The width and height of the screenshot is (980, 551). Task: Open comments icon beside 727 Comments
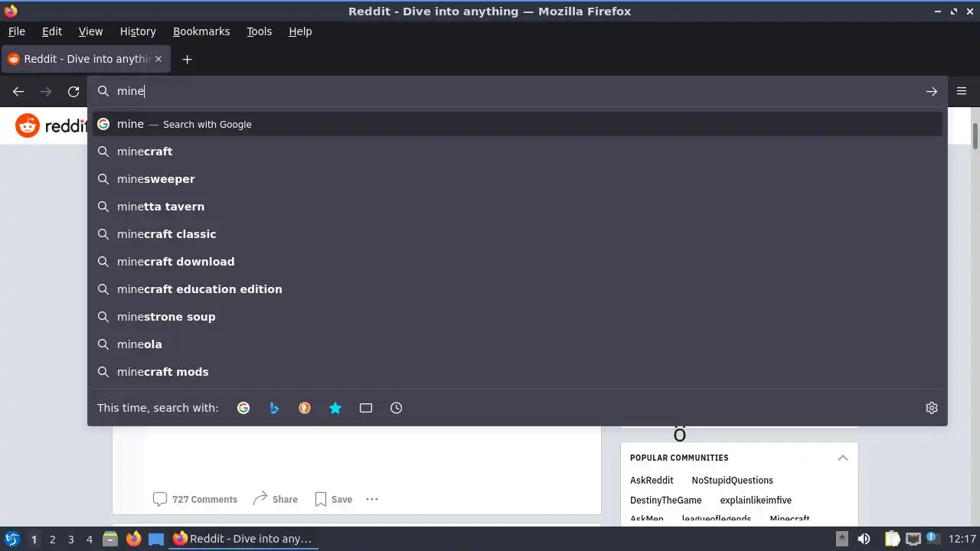pos(160,499)
